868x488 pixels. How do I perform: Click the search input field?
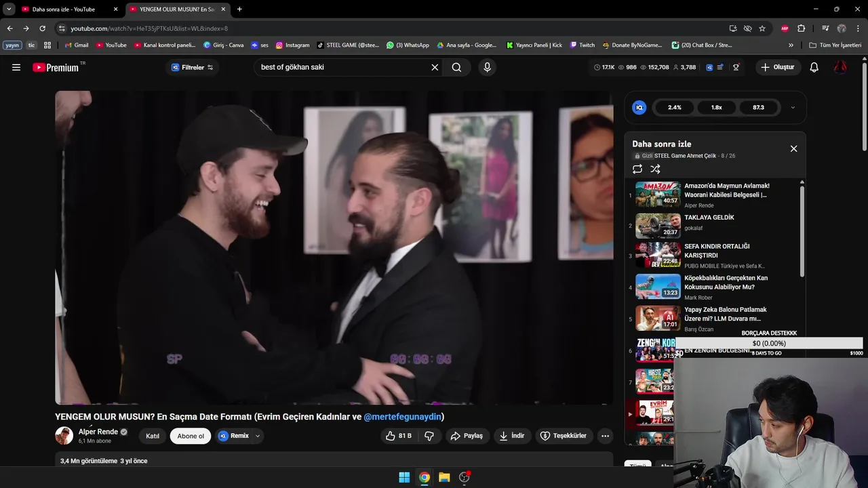click(x=342, y=67)
